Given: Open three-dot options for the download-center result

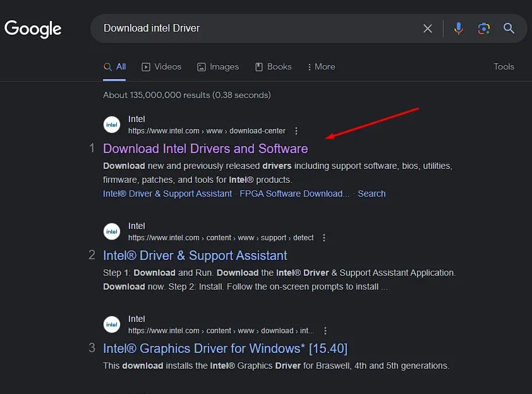Looking at the screenshot, I should tap(296, 131).
